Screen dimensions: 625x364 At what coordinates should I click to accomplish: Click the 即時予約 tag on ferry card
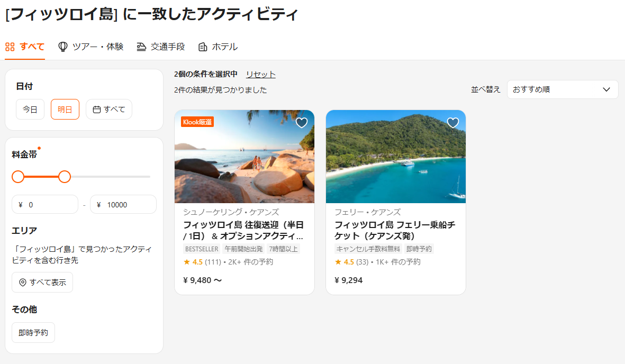pos(419,249)
